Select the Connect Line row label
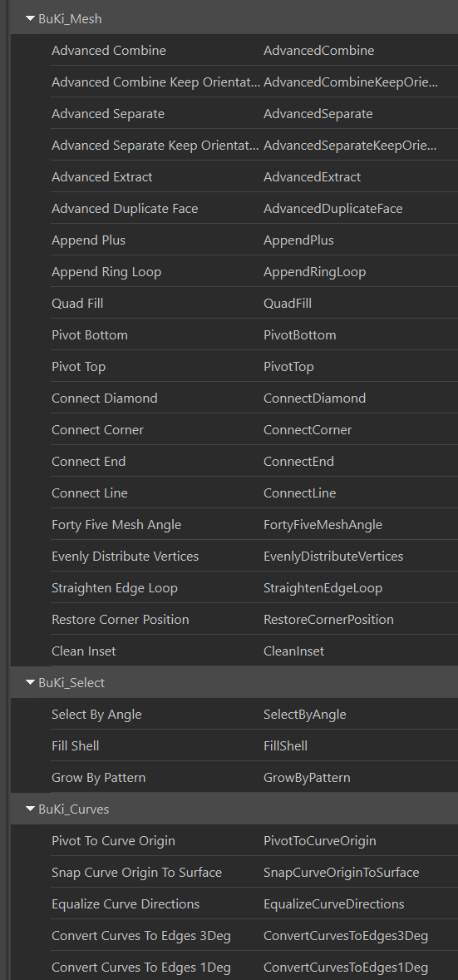The height and width of the screenshot is (980, 458). tap(89, 493)
